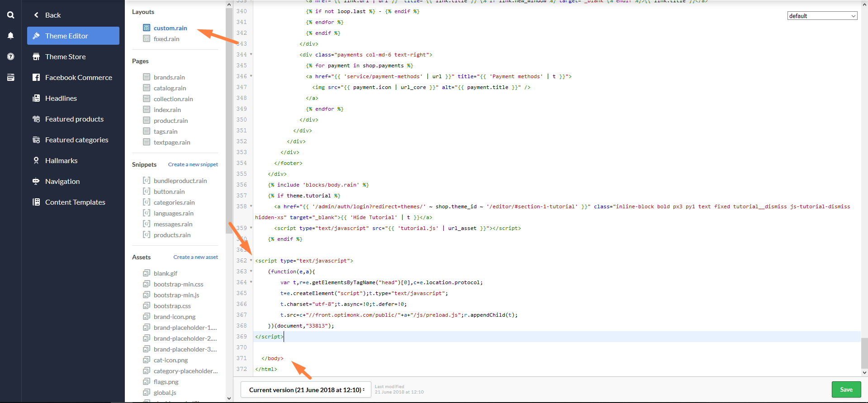Screen dimensions: 868x403
Task: Click the index.rain page file icon
Action: 147,109
